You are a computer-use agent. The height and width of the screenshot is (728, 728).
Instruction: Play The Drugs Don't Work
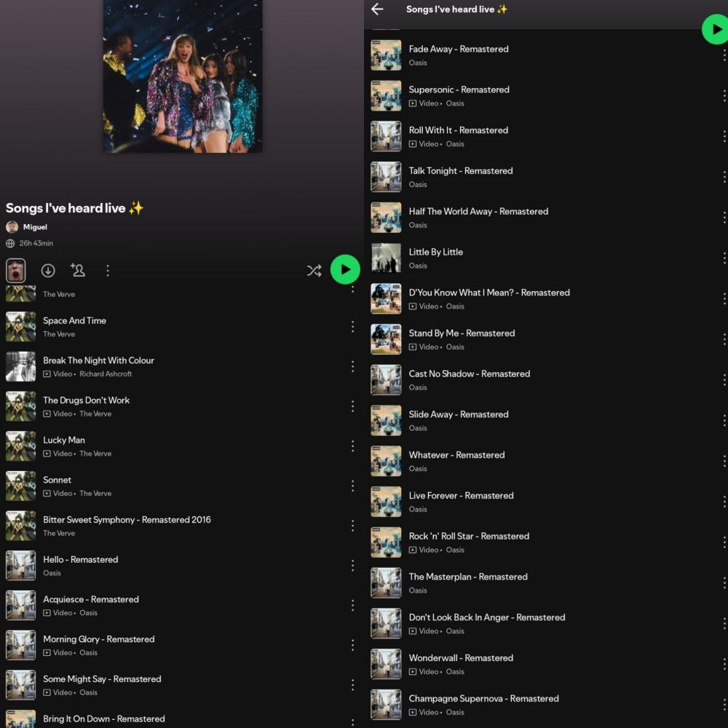click(x=181, y=406)
